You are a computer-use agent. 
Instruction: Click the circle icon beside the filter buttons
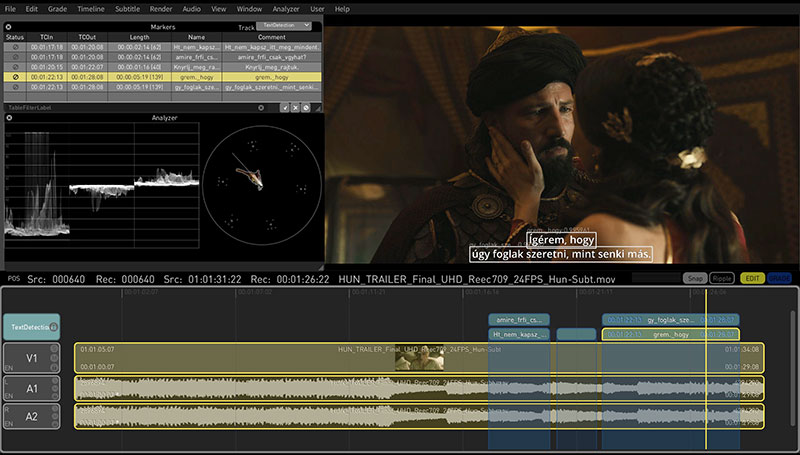click(261, 108)
